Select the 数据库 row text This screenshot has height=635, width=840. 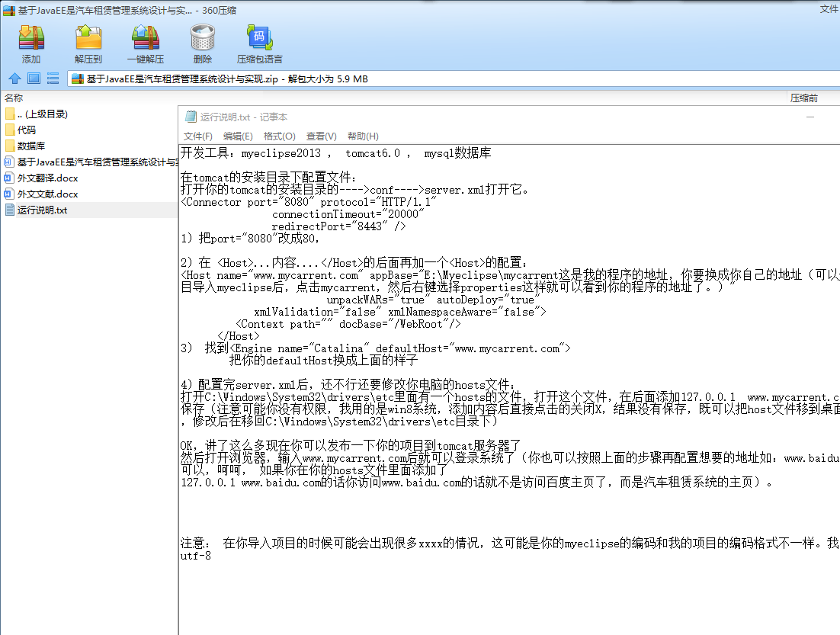[31, 146]
